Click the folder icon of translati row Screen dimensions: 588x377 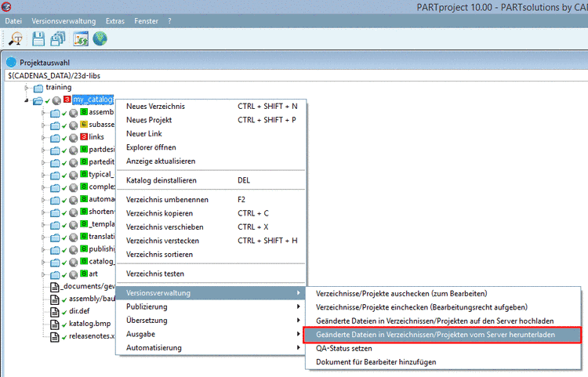[x=55, y=237]
